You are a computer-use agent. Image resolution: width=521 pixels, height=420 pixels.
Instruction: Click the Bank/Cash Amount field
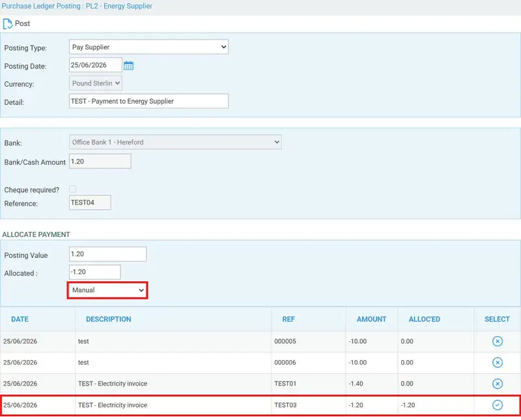(x=100, y=161)
